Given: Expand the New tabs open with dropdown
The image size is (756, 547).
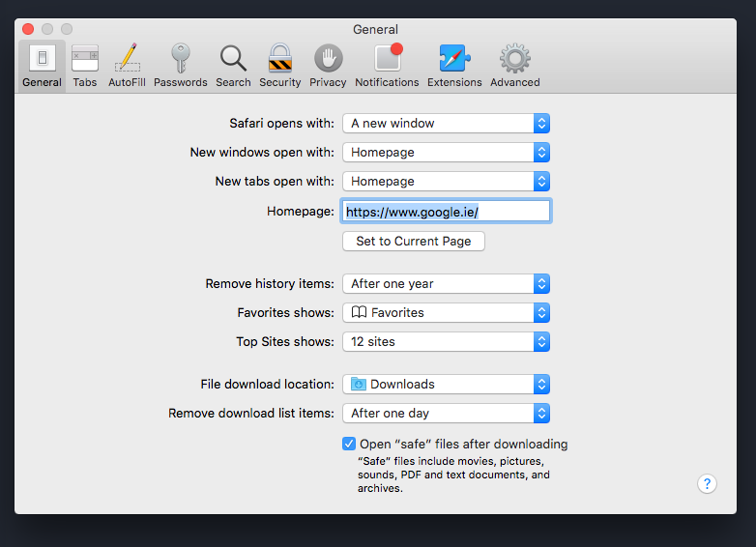Looking at the screenshot, I should [446, 182].
